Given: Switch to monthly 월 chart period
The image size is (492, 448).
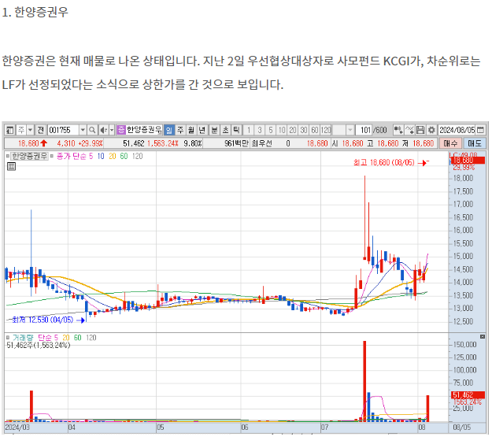Looking at the screenshot, I should click(191, 130).
